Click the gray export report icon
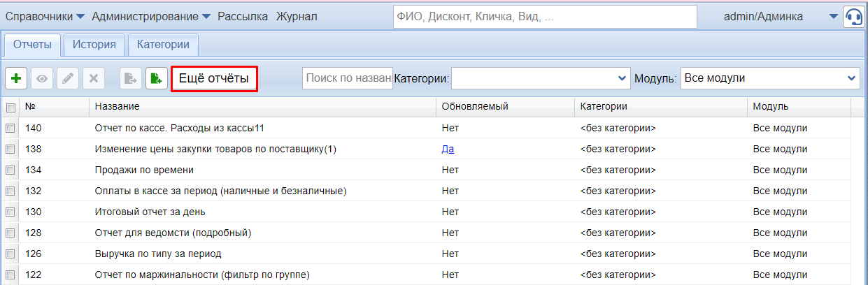This screenshot has height=285, width=868. tap(130, 79)
